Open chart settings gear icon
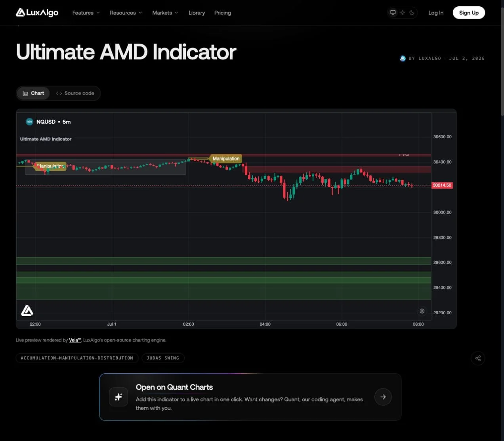504x441 pixels. (422, 311)
